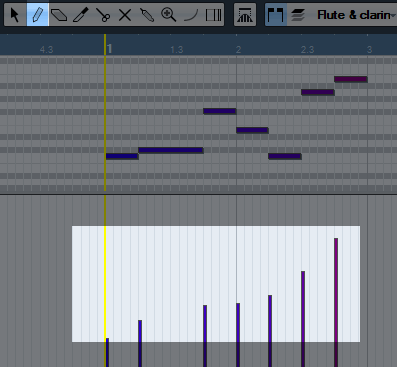Select the Time Warp tool
397x367 pixels.
[x=213, y=15]
